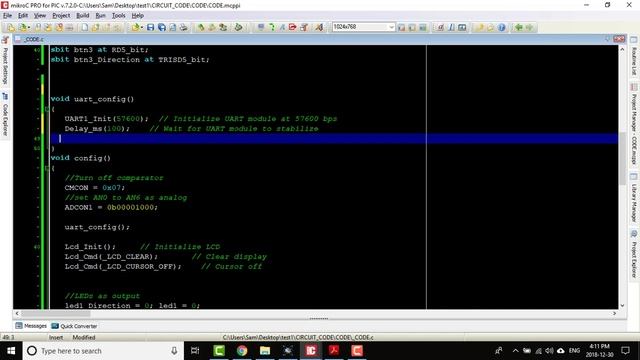This screenshot has height=360, width=640.
Task: Open the Edit menu
Action: point(23,16)
